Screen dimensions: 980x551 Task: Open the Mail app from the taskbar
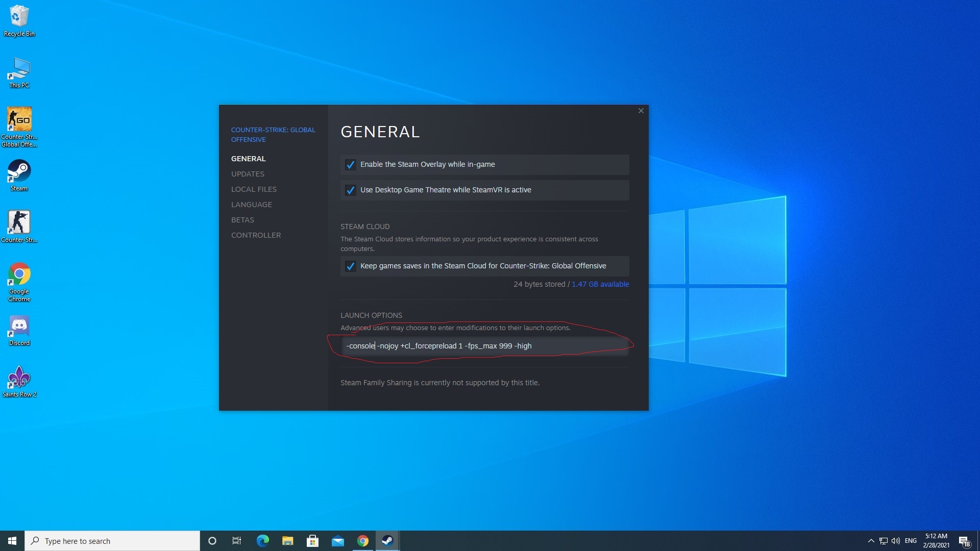coord(337,541)
